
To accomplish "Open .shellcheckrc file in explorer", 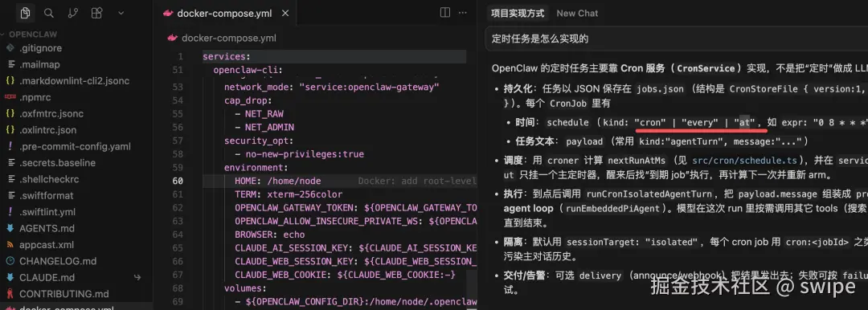I will [49, 179].
